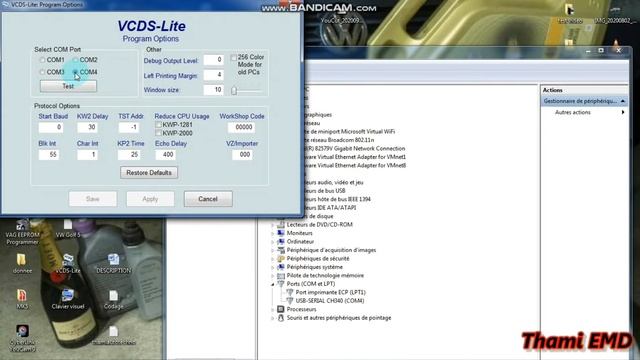Click the Test COM port button
Viewport: 640px width, 360px height.
click(x=68, y=86)
